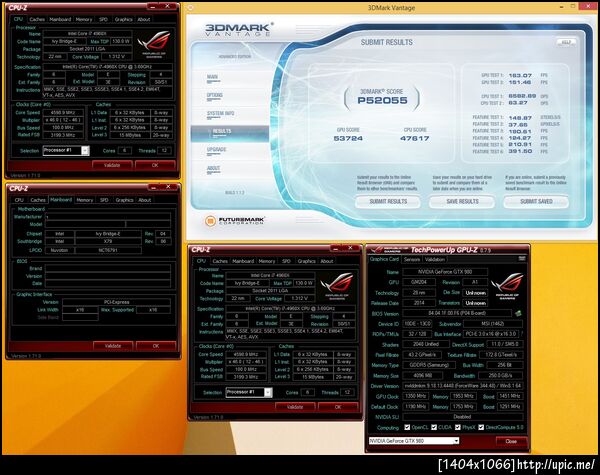
Task: Select Results in 3DMark sidebar
Action: coord(230,132)
